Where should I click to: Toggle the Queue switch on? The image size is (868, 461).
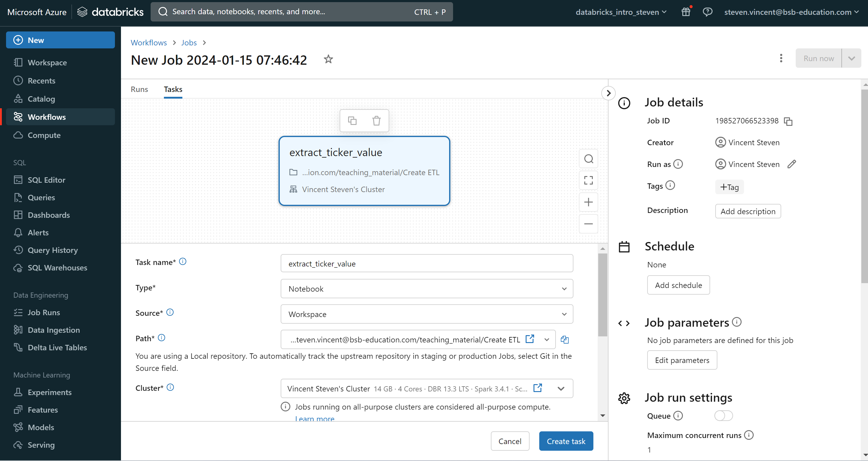click(723, 416)
